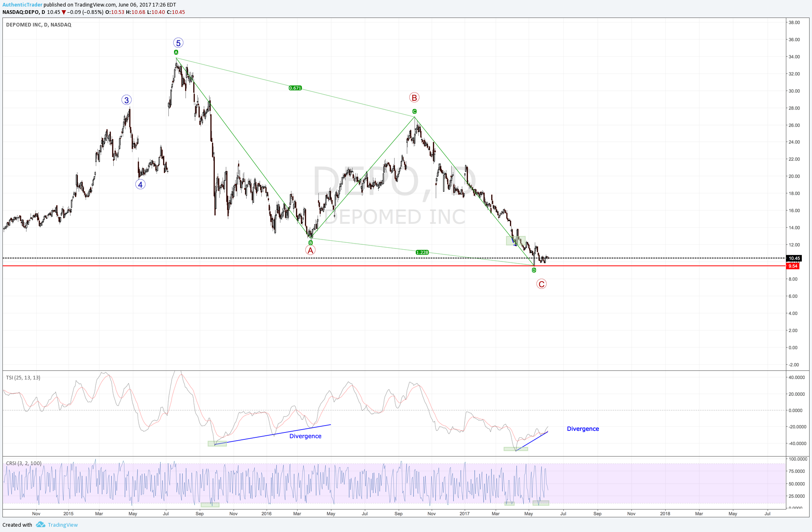Click the 38.00 price axis label
Image resolution: width=812 pixels, height=532 pixels.
click(794, 22)
